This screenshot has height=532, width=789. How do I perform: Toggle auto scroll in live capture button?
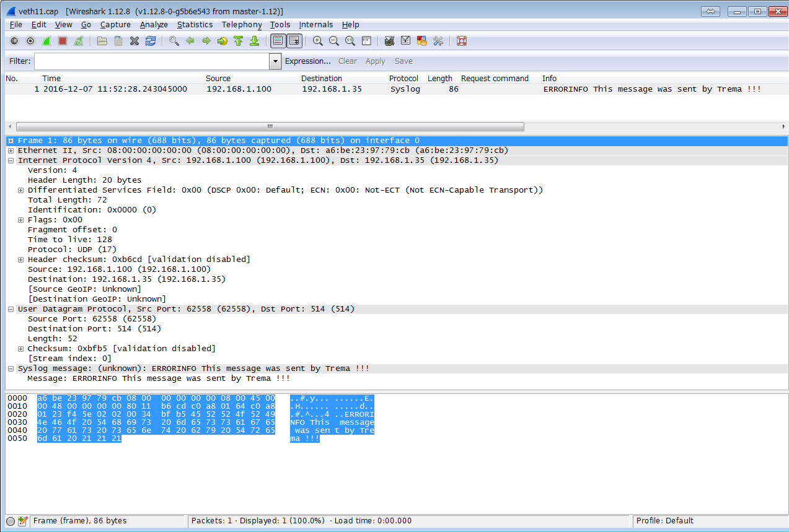click(294, 41)
